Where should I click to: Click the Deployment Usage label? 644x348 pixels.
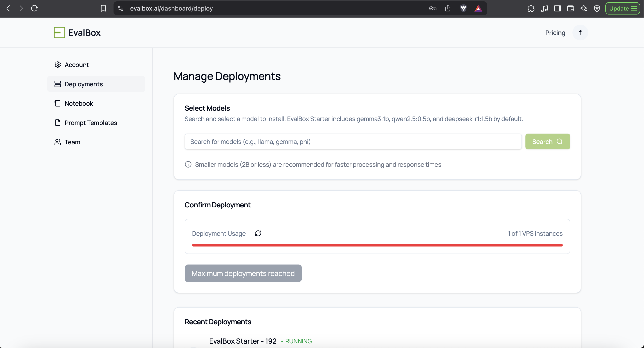[x=219, y=233]
